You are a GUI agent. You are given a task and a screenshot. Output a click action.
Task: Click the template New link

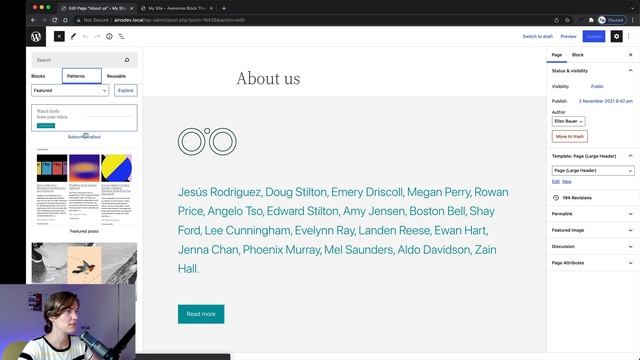[x=567, y=182]
